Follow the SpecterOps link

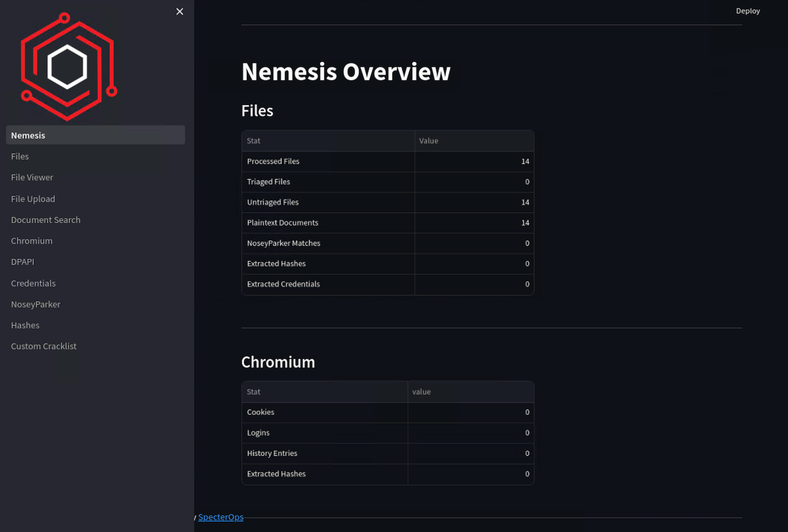click(x=221, y=517)
